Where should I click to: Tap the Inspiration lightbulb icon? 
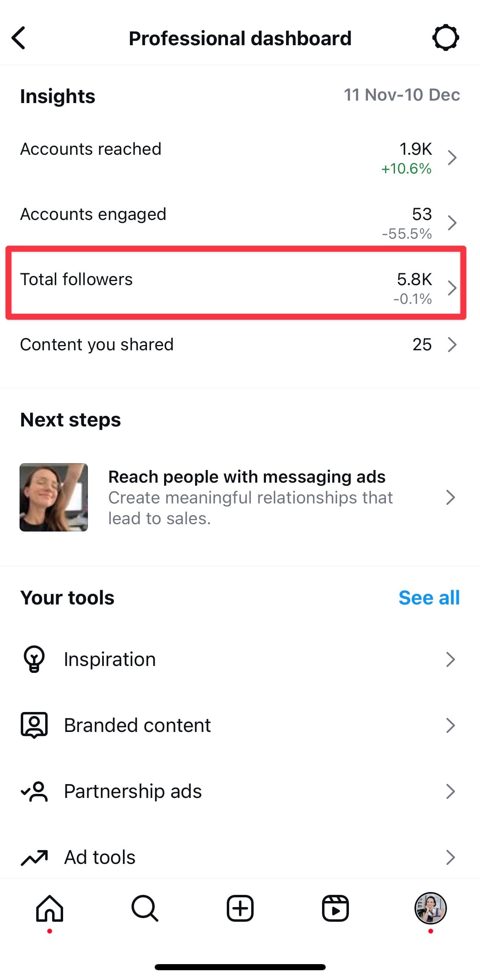tap(34, 659)
